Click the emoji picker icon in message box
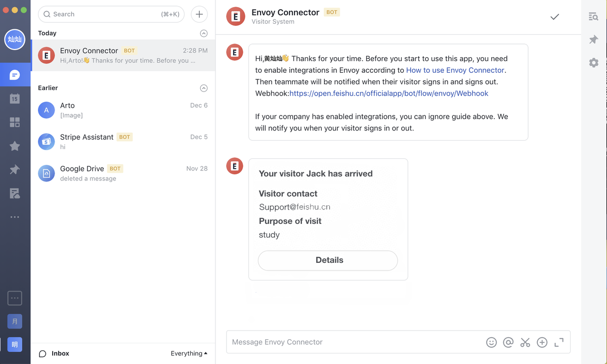 click(x=491, y=342)
